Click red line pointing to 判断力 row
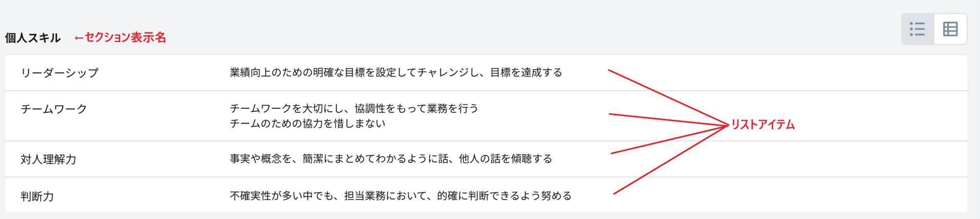980x219 pixels. click(667, 162)
